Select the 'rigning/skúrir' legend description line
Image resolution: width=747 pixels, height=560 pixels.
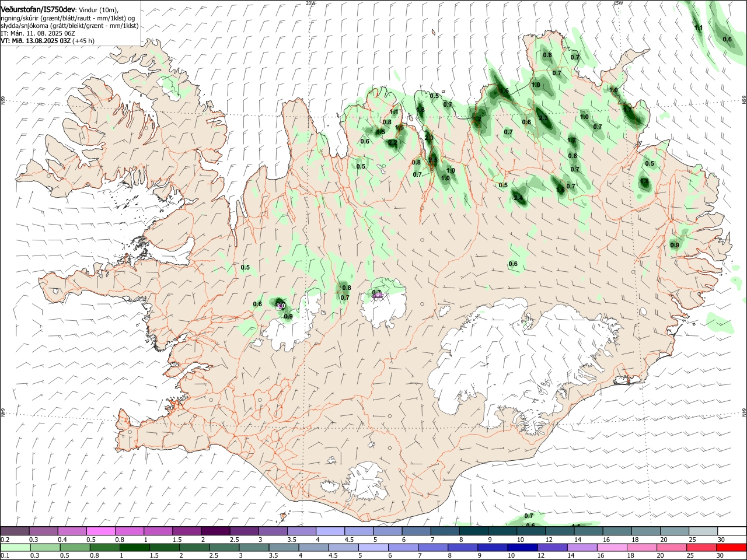[68, 18]
